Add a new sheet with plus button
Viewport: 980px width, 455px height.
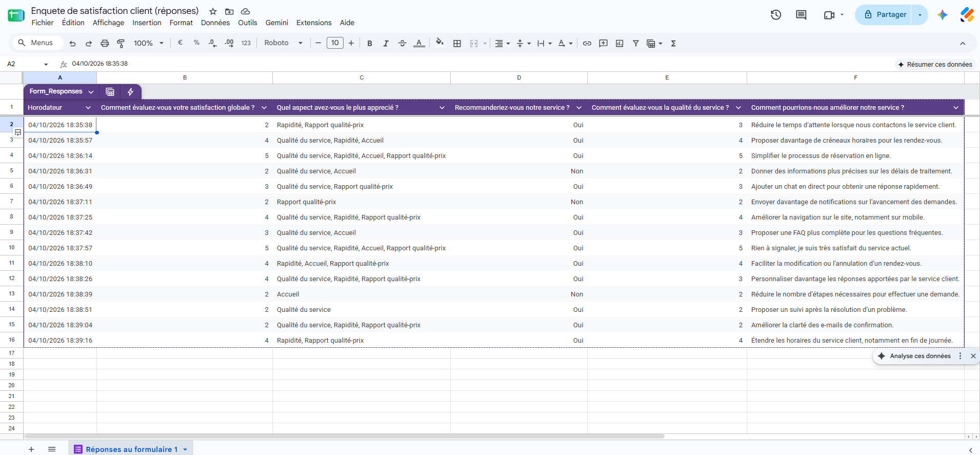point(31,449)
